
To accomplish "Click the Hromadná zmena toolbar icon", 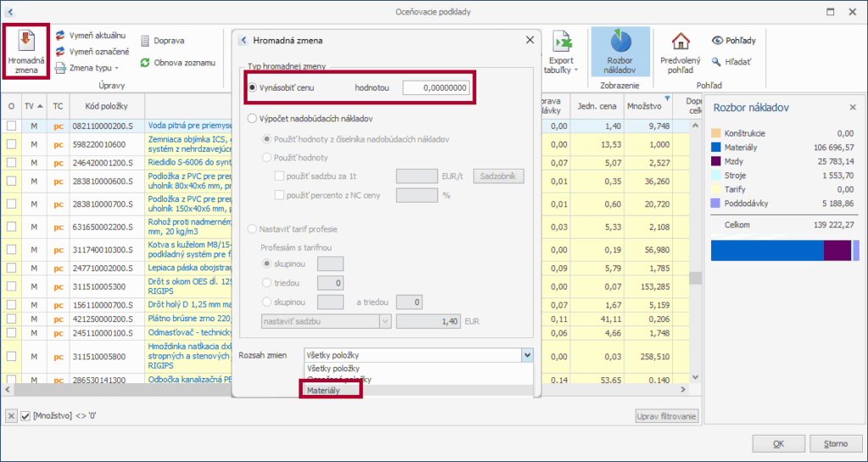I will (x=25, y=50).
